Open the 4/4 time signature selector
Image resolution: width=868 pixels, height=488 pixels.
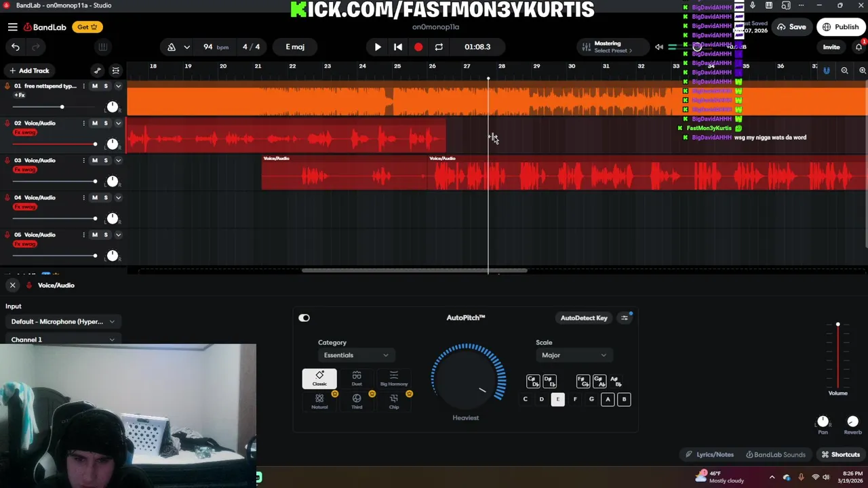coord(251,47)
